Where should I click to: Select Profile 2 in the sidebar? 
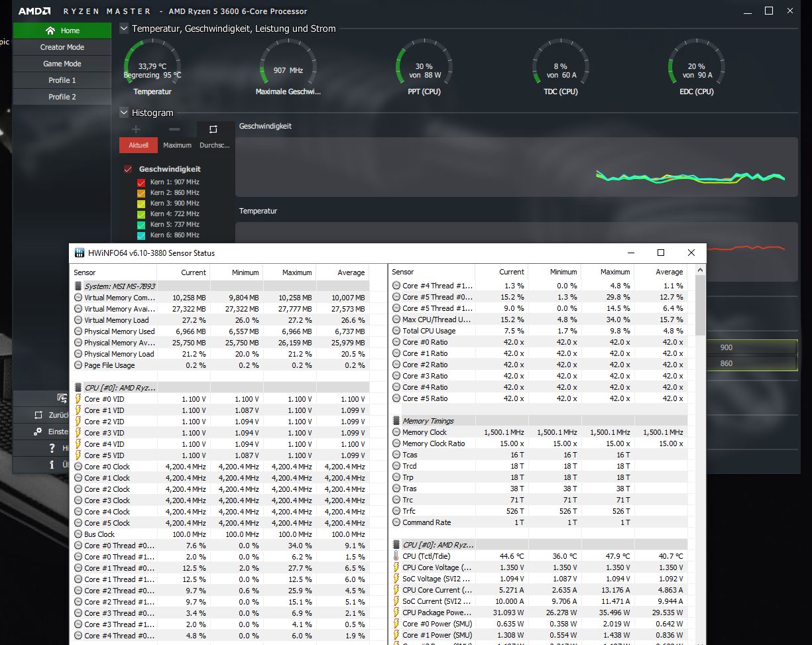click(62, 97)
